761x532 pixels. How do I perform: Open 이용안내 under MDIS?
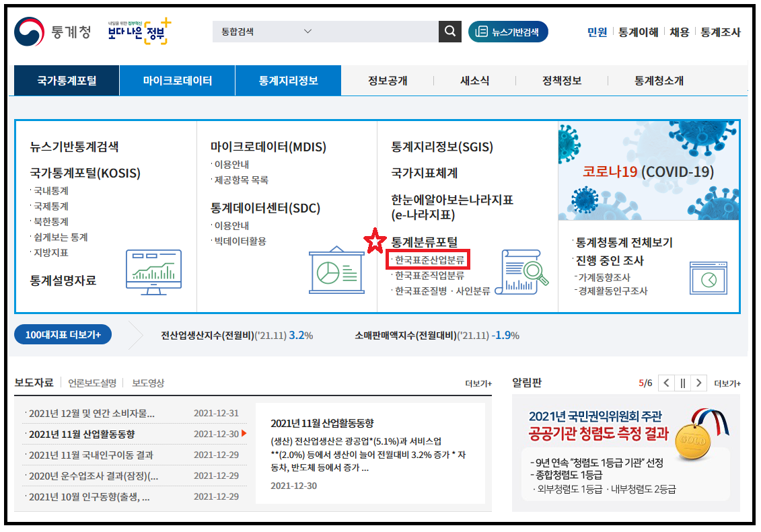click(x=231, y=164)
